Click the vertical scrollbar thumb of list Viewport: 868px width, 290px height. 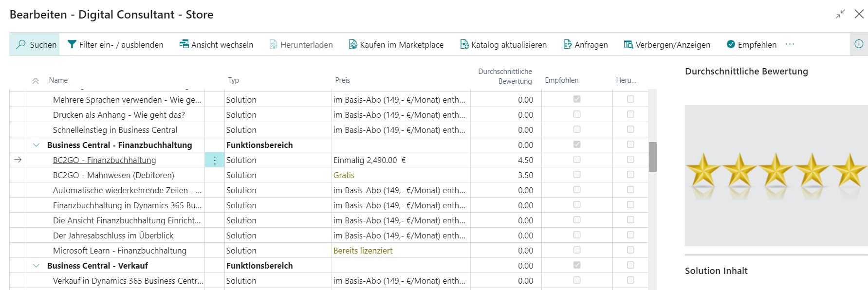(652, 157)
